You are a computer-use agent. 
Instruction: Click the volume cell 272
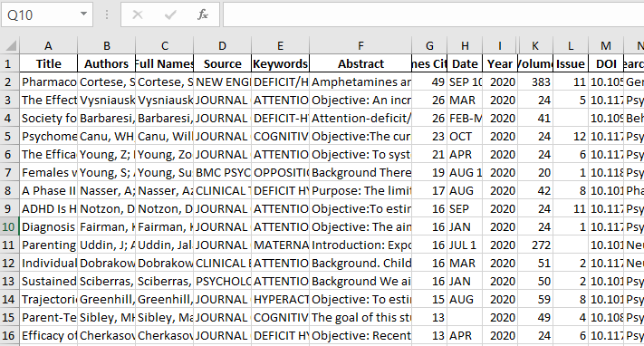[535, 245]
